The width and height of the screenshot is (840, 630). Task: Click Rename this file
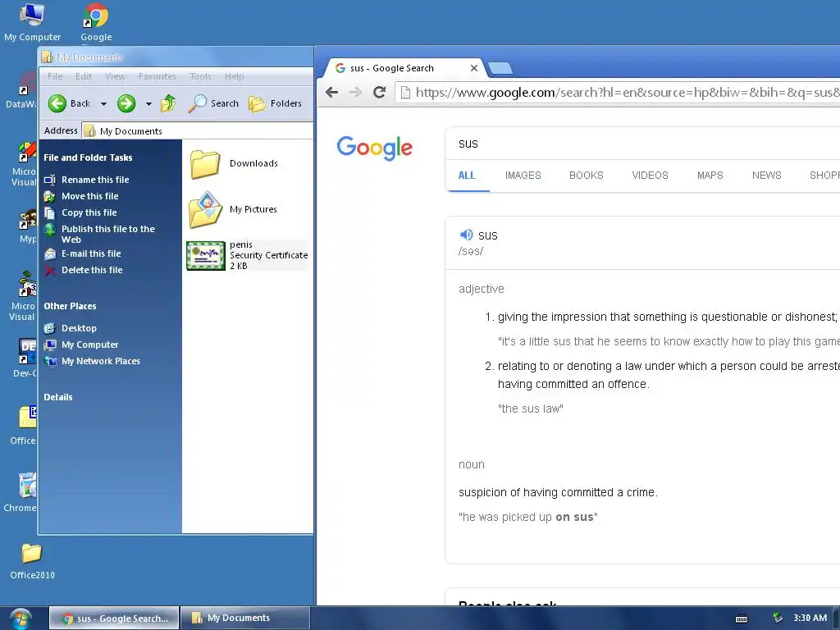[x=95, y=180]
